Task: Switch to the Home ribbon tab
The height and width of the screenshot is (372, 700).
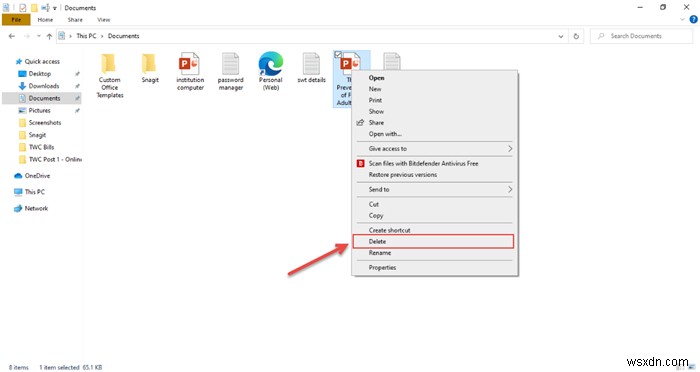Action: tap(45, 20)
